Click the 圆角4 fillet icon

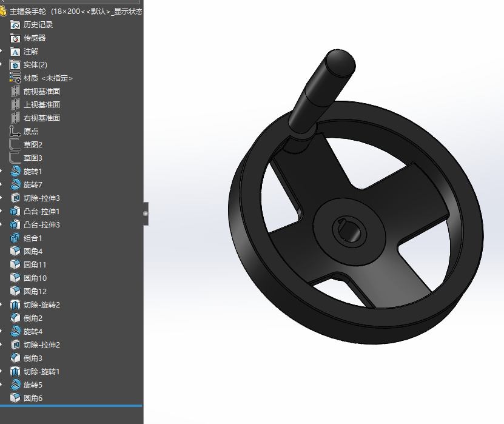coord(15,251)
